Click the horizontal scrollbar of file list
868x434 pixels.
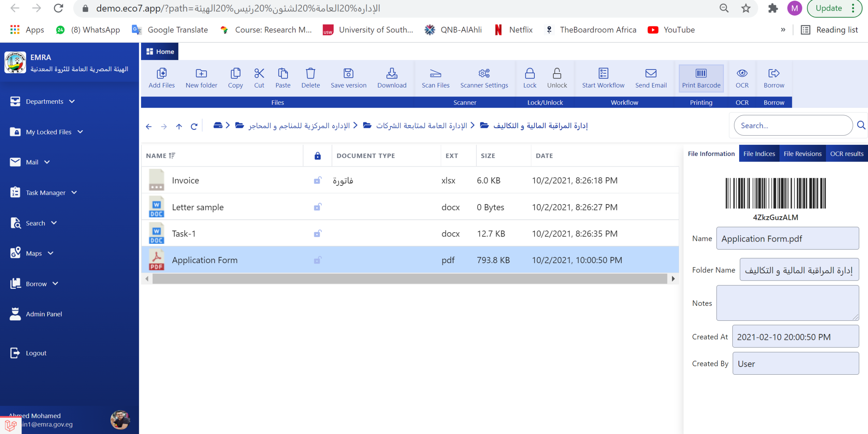coord(410,278)
